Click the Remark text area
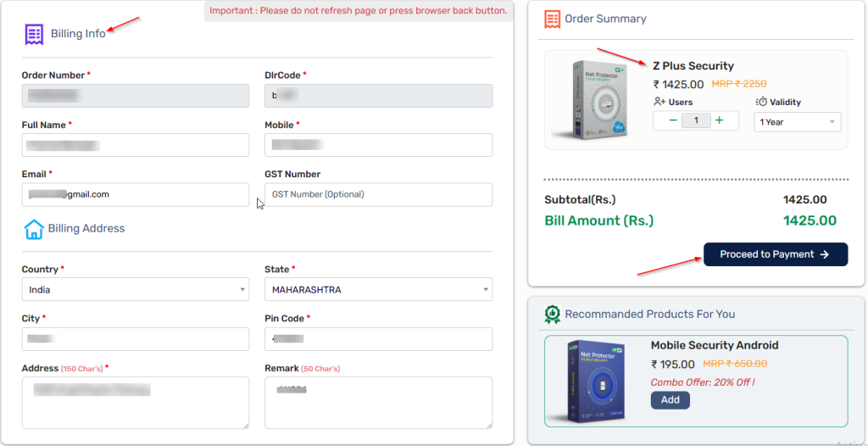The image size is (868, 446). (378, 403)
